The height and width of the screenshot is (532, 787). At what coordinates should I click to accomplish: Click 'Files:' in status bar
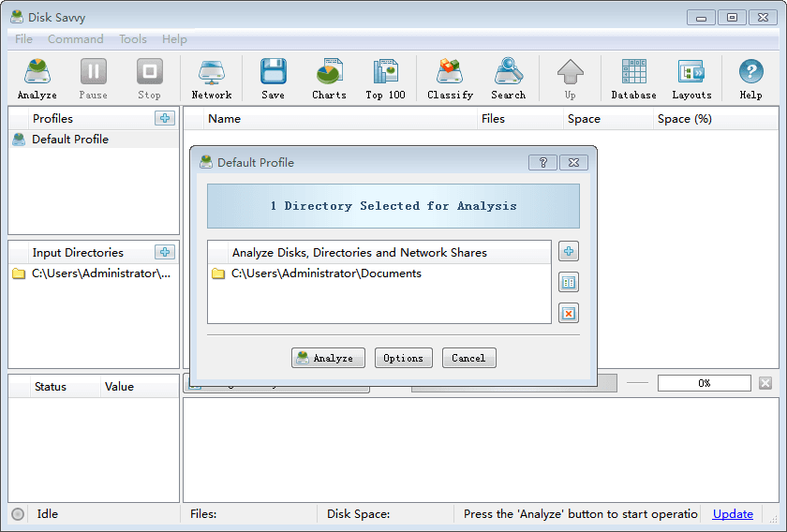(x=203, y=514)
